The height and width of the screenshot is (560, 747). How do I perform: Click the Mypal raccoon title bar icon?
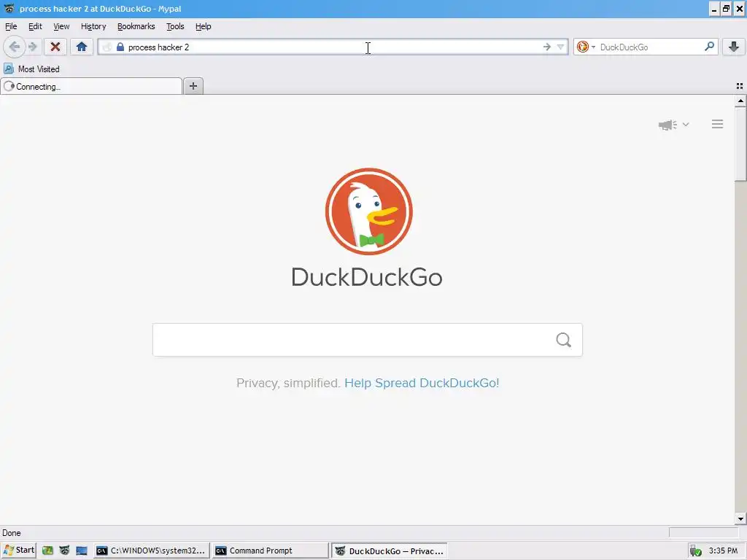point(9,9)
